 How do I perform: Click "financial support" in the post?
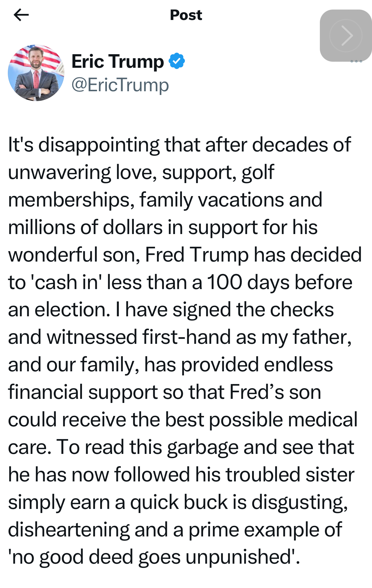point(83,392)
